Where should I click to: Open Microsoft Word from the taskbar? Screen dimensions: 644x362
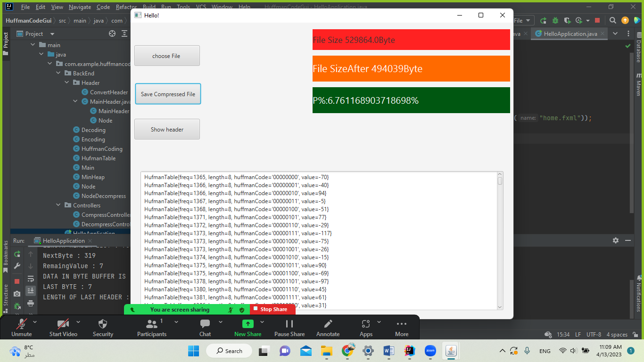pos(389,351)
